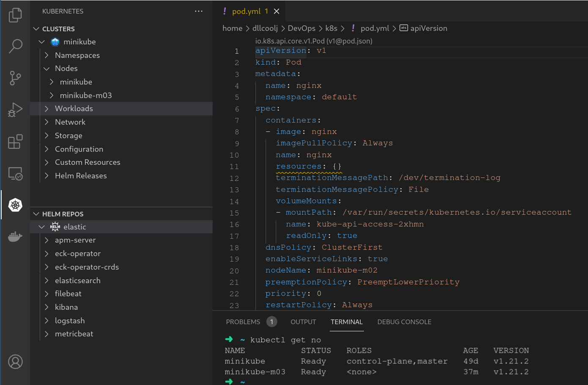This screenshot has height=385, width=588.
Task: Collapse the elastic Helm repo
Action: coord(41,227)
